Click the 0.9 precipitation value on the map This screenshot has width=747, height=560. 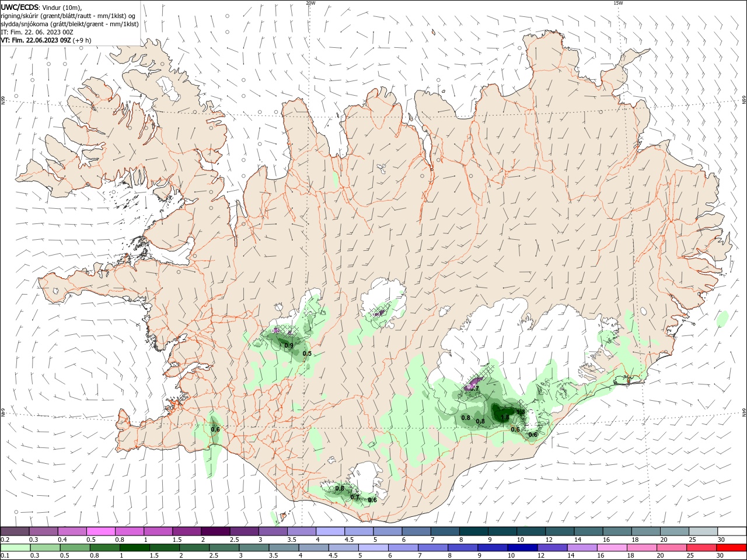(288, 346)
